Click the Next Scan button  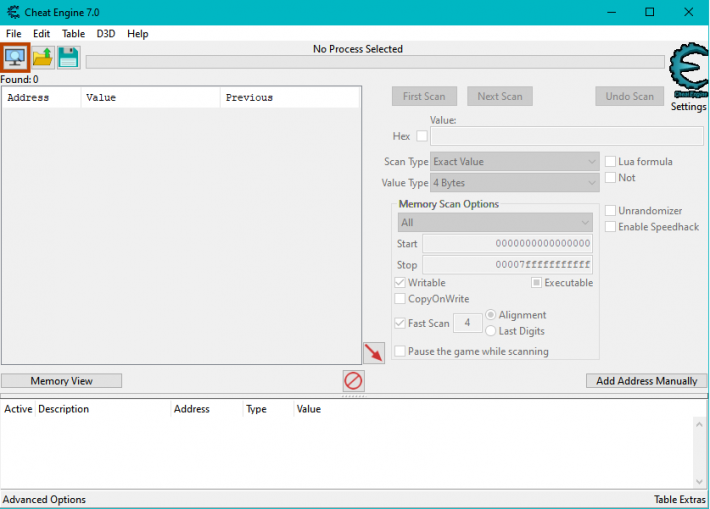point(500,96)
